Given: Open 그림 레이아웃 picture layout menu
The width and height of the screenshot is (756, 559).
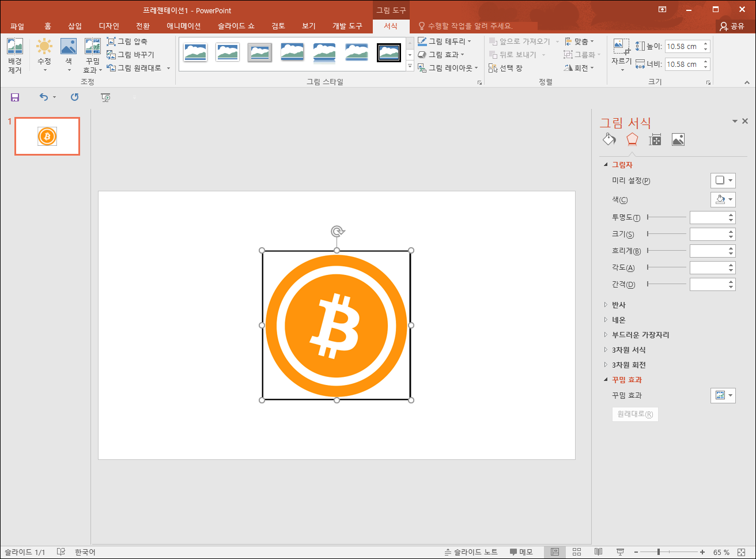Looking at the screenshot, I should (448, 68).
